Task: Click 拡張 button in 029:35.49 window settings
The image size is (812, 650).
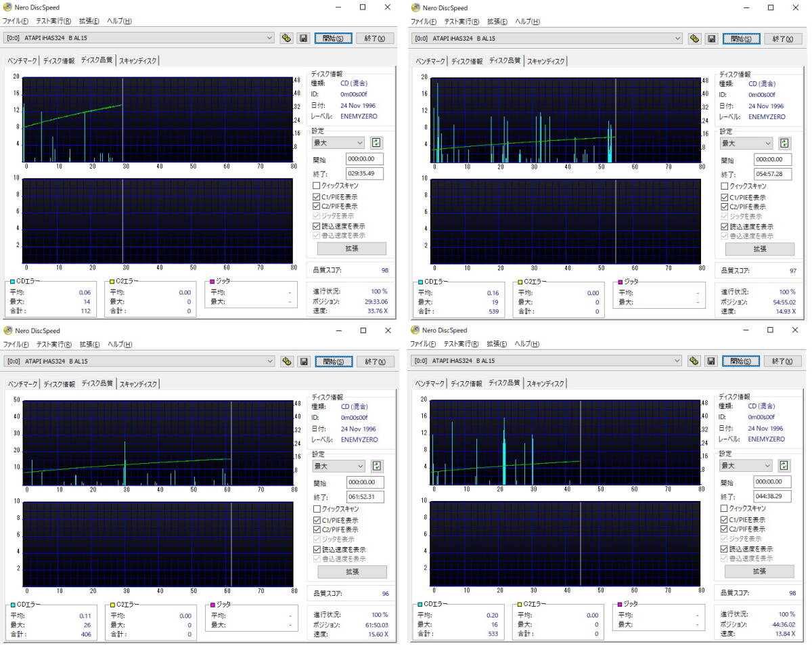Action: point(352,248)
